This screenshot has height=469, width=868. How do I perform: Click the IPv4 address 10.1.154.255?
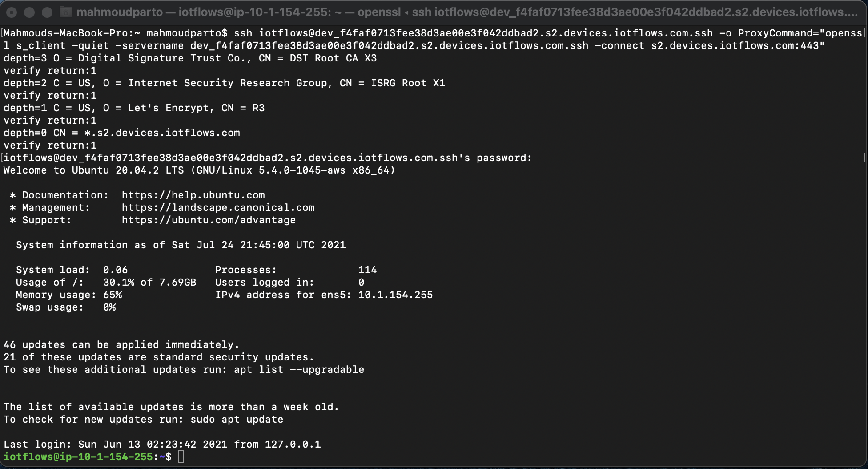click(395, 295)
